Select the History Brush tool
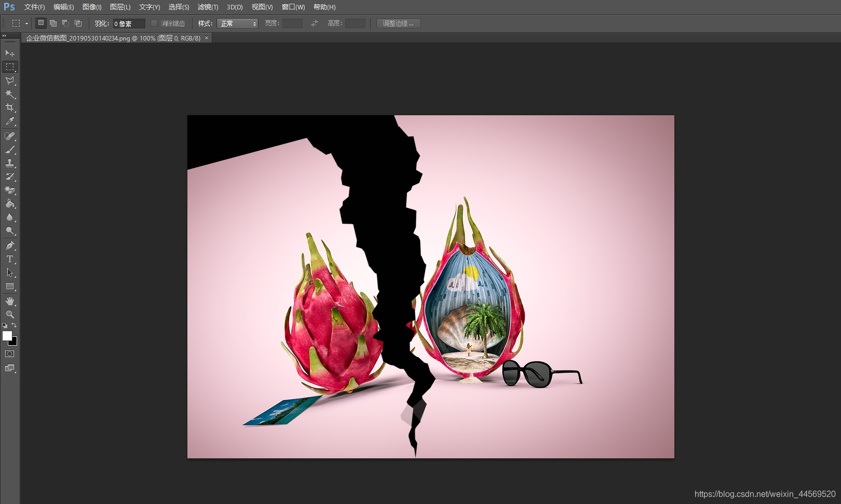The height and width of the screenshot is (504, 841). 10,176
